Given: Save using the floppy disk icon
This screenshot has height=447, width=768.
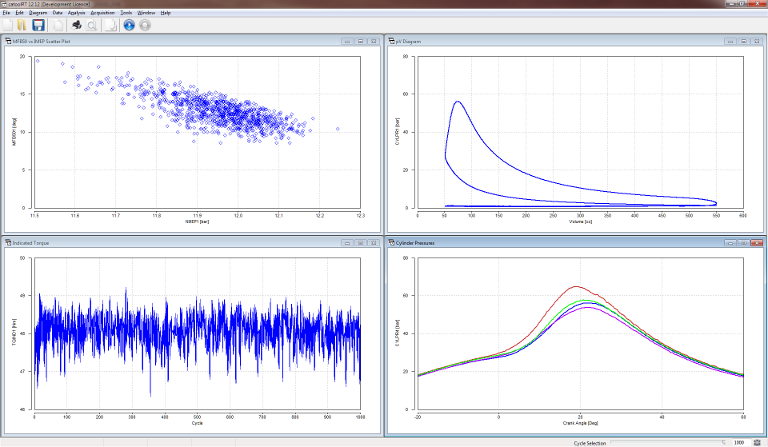Looking at the screenshot, I should [38, 25].
